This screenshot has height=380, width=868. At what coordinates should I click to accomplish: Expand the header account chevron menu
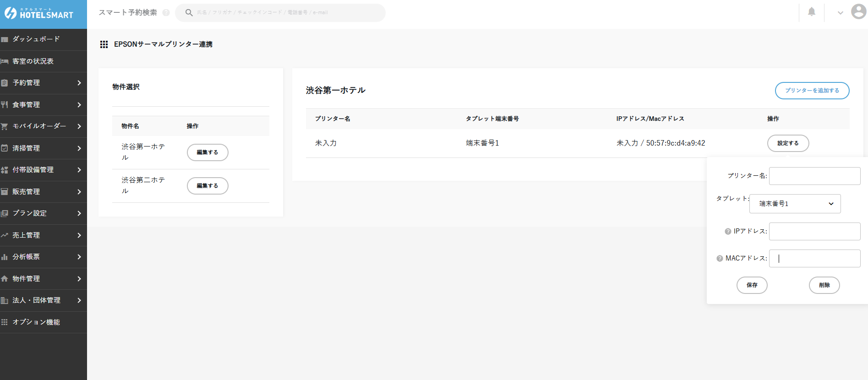tap(840, 13)
